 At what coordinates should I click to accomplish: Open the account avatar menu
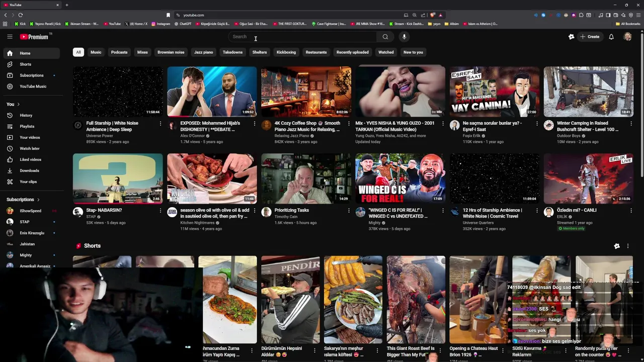627,37
